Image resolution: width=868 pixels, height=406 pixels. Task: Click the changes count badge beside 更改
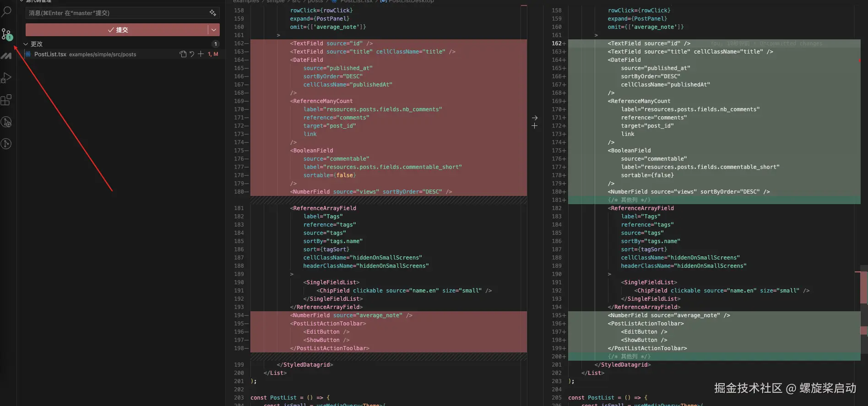coord(215,44)
